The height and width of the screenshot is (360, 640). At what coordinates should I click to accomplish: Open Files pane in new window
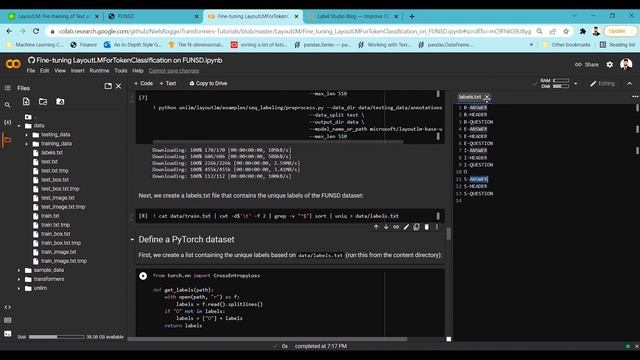click(108, 86)
